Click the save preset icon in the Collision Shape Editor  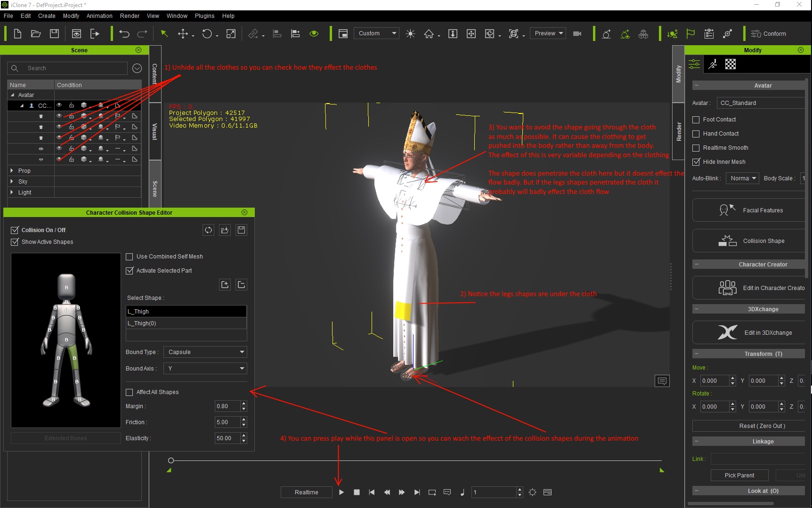pos(241,230)
